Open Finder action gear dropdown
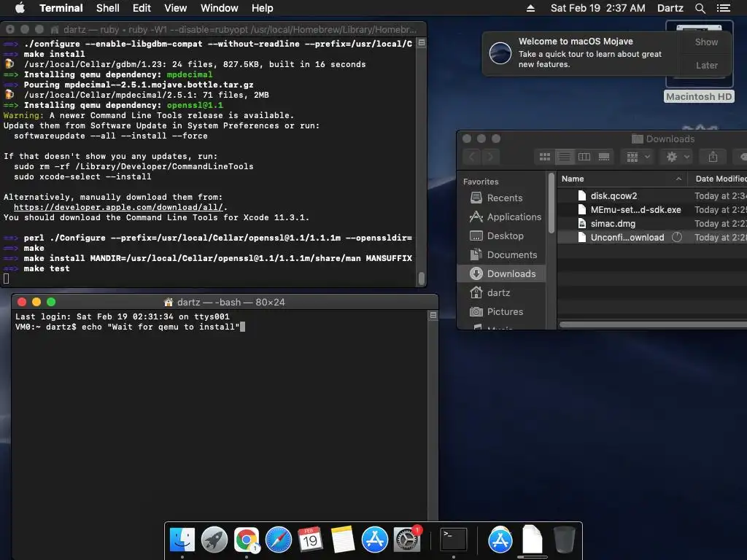The height and width of the screenshot is (560, 747). tap(678, 157)
